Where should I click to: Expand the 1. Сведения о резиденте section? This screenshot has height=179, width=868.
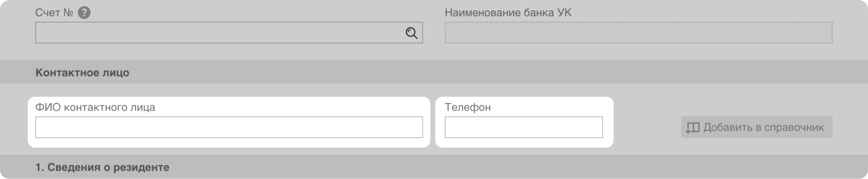point(434,167)
